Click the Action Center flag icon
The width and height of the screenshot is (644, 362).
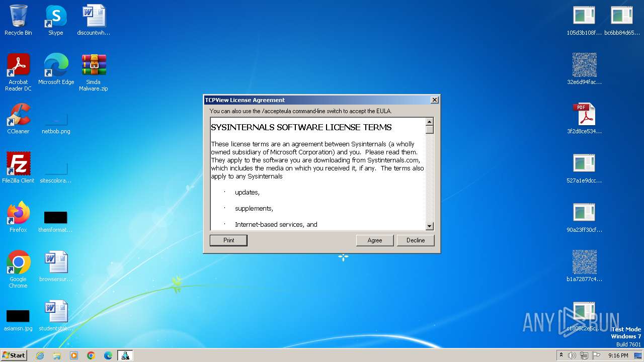(x=596, y=355)
